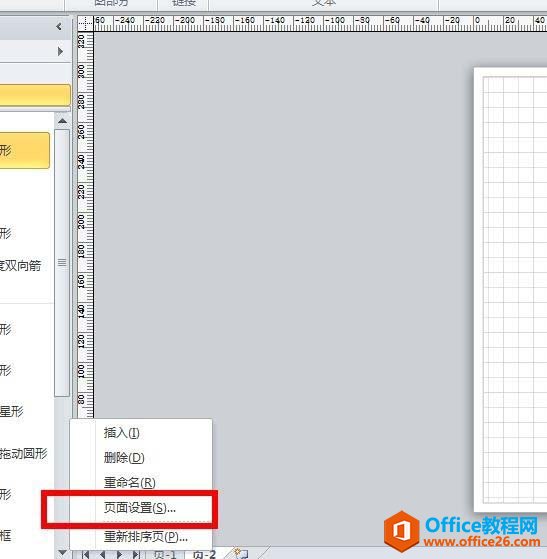This screenshot has width=547, height=559.
Task: Choose 重新排序页(P)... from the context menu
Action: tap(145, 537)
